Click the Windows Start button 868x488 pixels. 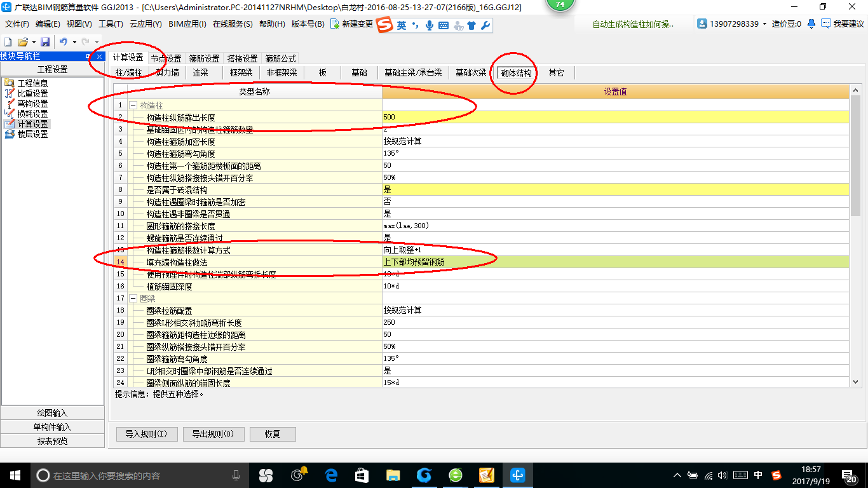click(x=15, y=475)
